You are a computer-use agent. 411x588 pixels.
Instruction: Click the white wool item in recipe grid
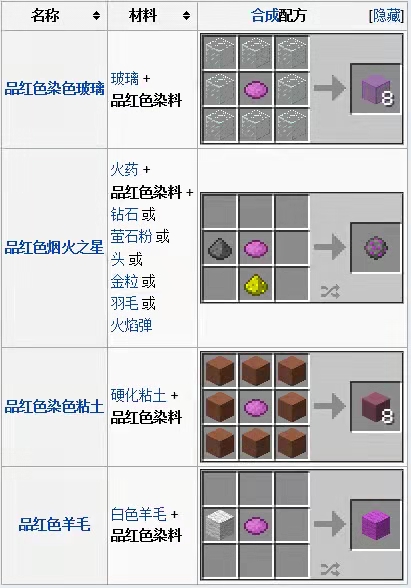[220, 524]
